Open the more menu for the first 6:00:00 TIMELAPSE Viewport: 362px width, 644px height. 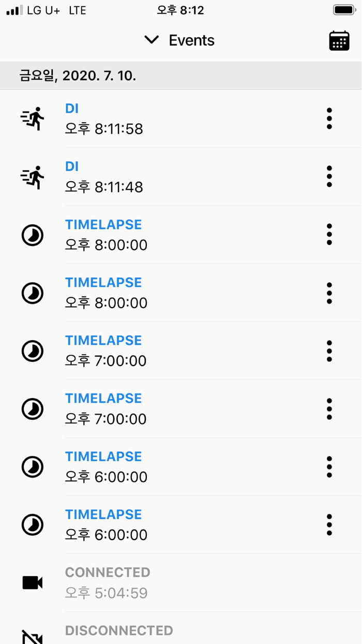click(329, 467)
